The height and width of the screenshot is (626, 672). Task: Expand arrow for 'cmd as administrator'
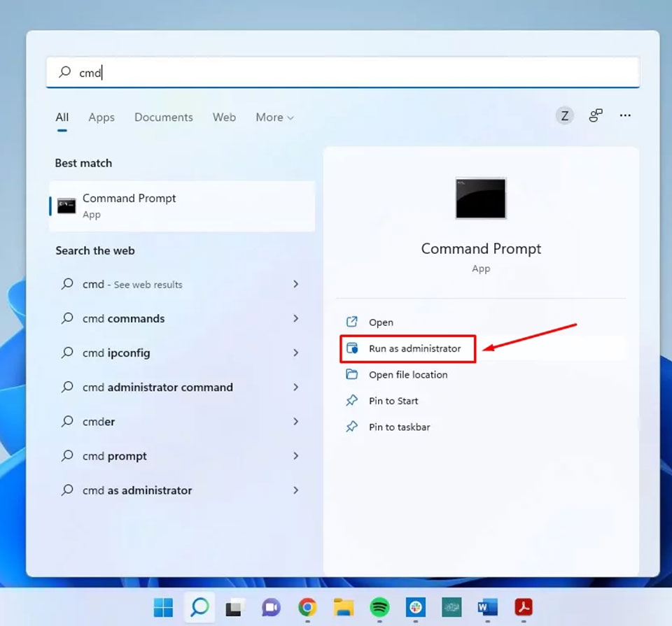(x=295, y=490)
